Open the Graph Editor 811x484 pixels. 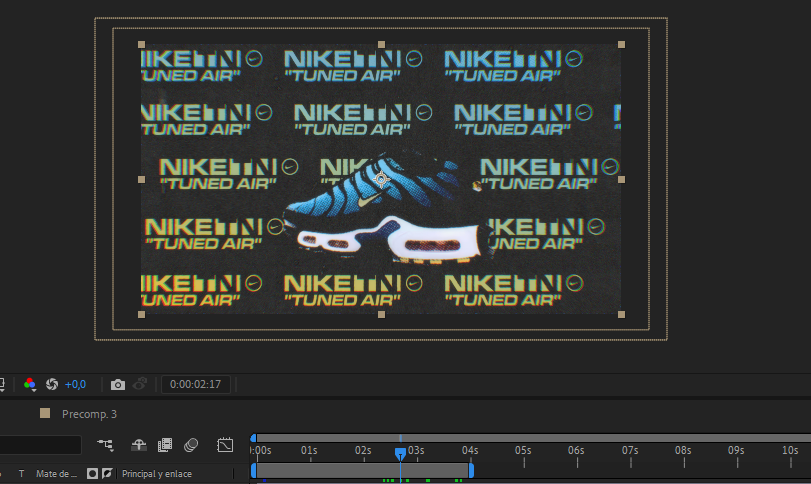pos(225,445)
